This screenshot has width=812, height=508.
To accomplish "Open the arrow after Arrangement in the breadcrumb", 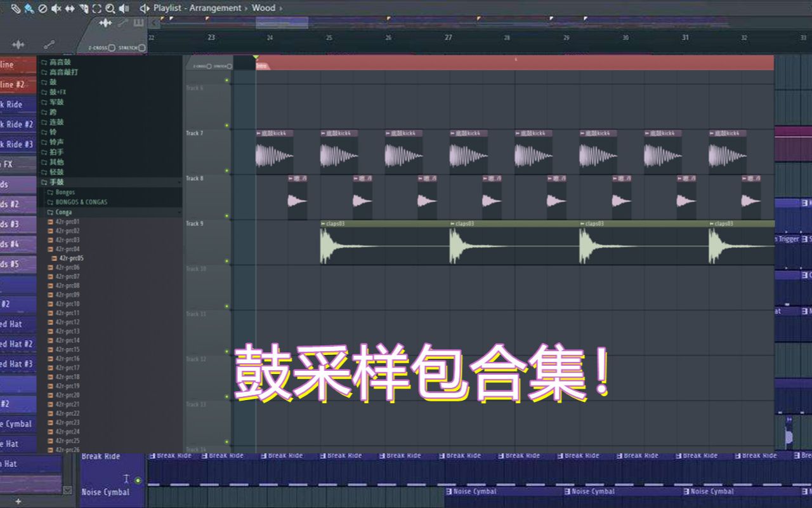I will (x=247, y=8).
